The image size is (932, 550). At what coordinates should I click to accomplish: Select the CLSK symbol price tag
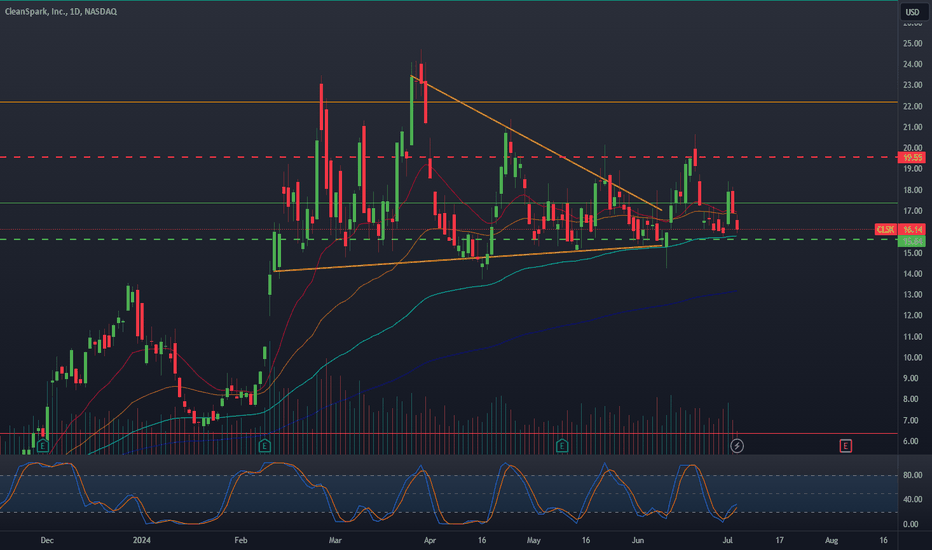886,229
